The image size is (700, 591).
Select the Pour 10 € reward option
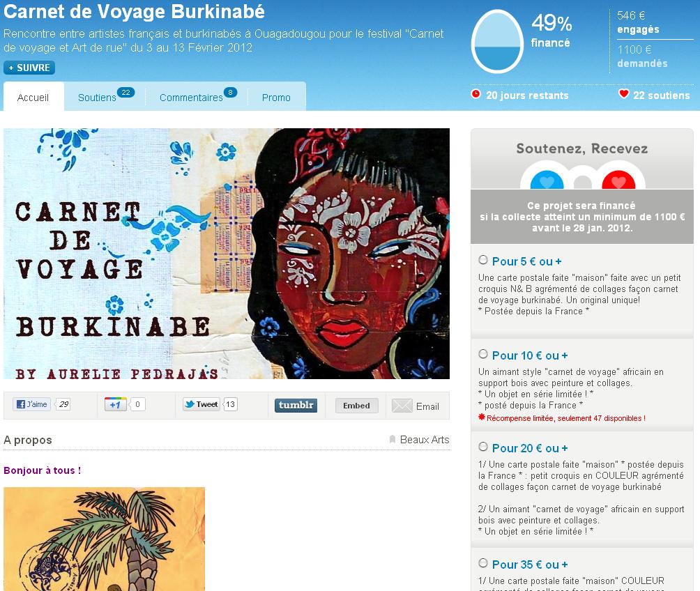click(x=483, y=354)
